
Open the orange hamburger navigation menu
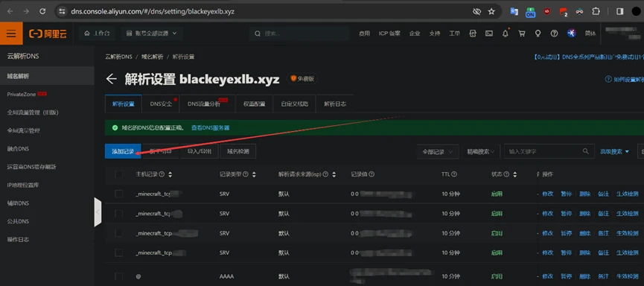(11, 34)
